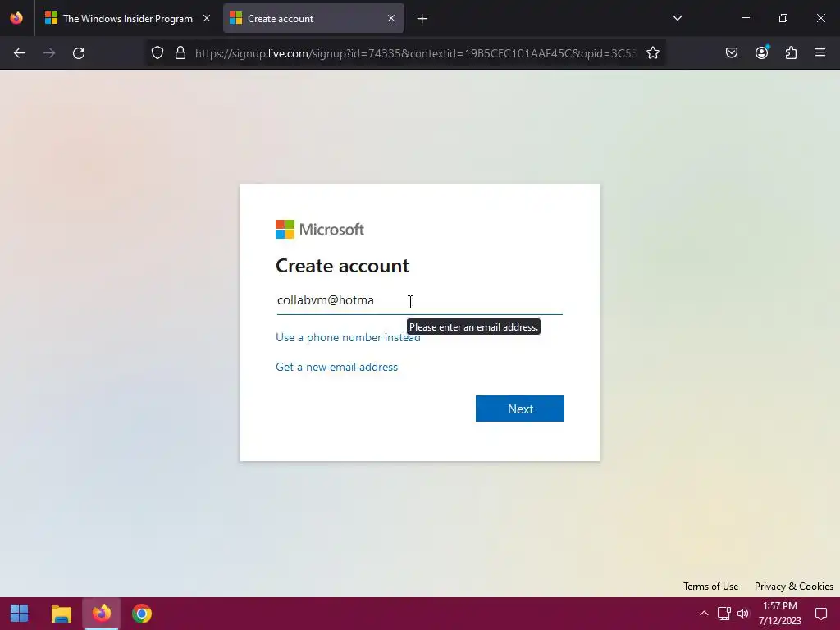Restore down the Firefox window
Viewport: 840px width, 630px height.
pos(783,18)
